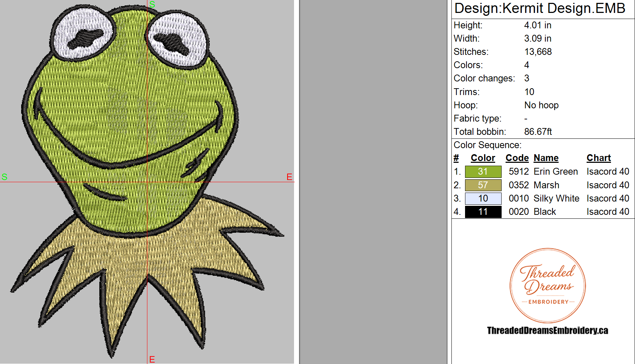Image resolution: width=635 pixels, height=364 pixels.
Task: Select the Color column header
Action: click(483, 158)
